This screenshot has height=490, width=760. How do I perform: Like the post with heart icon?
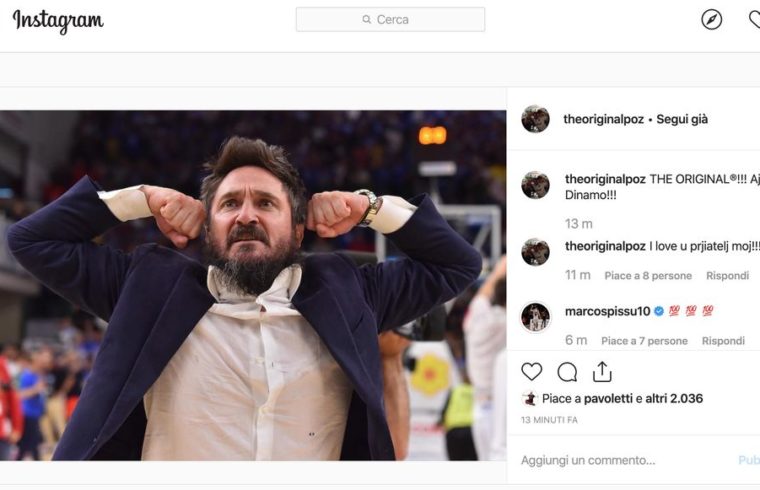(532, 372)
